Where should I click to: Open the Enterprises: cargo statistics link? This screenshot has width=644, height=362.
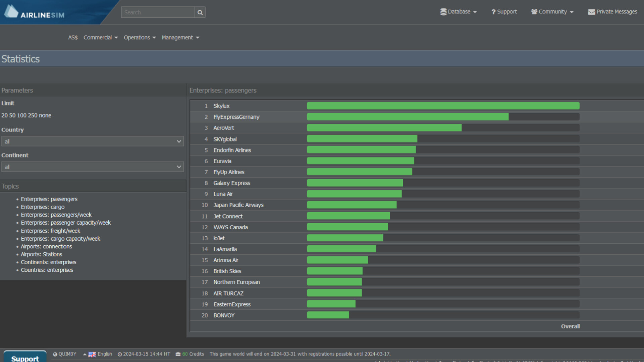tap(43, 207)
